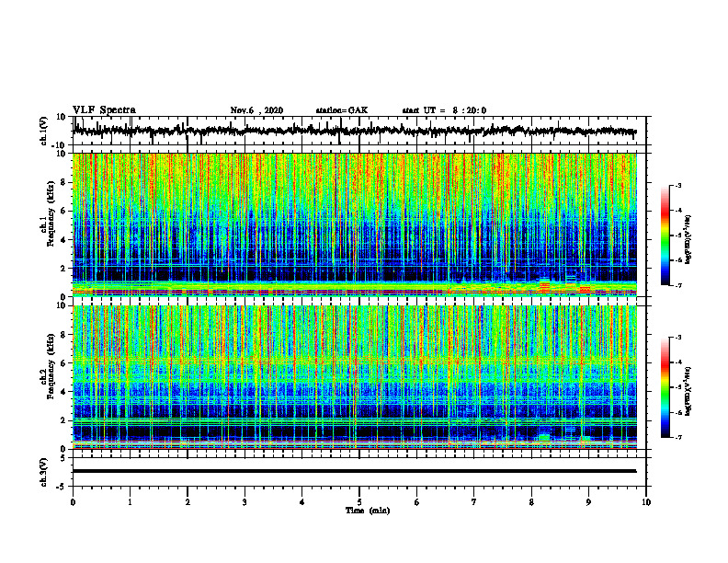Screen dimensions: 728x563
Task: Click the "4" tick on the Time axis
Action: [x=302, y=502]
